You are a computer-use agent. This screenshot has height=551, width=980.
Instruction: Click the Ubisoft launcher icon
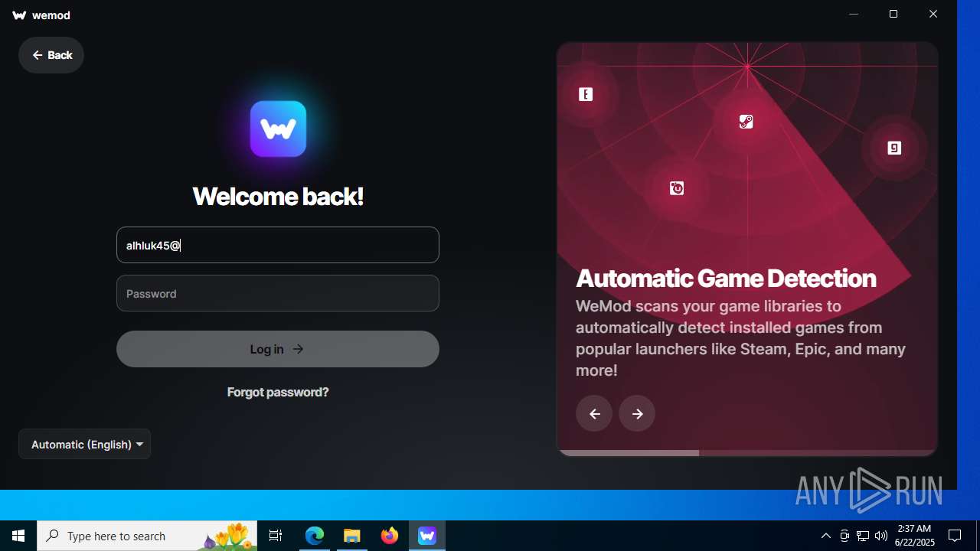(x=677, y=188)
